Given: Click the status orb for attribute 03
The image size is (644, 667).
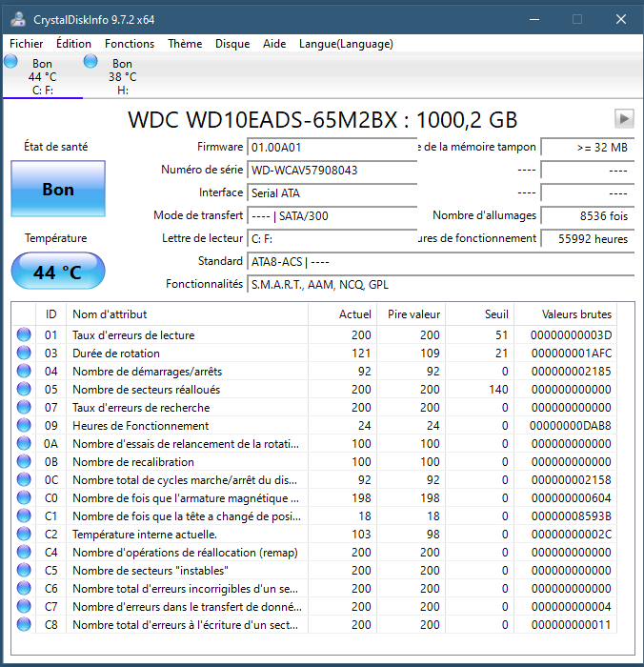Looking at the screenshot, I should click(x=24, y=353).
